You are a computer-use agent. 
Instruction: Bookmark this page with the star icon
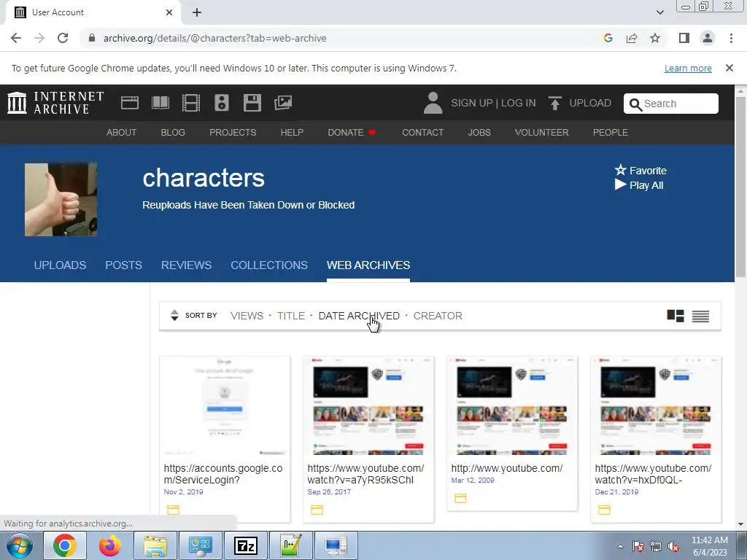pyautogui.click(x=655, y=38)
